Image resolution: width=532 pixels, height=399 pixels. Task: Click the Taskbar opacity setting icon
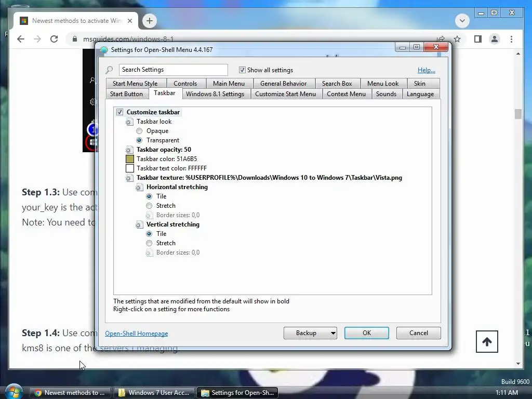[x=129, y=150]
